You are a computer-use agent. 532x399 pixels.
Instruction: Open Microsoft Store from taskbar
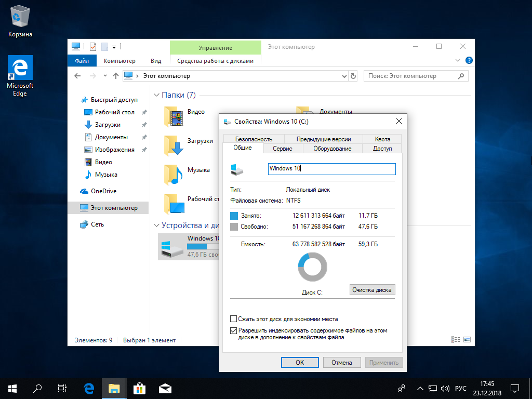click(139, 388)
